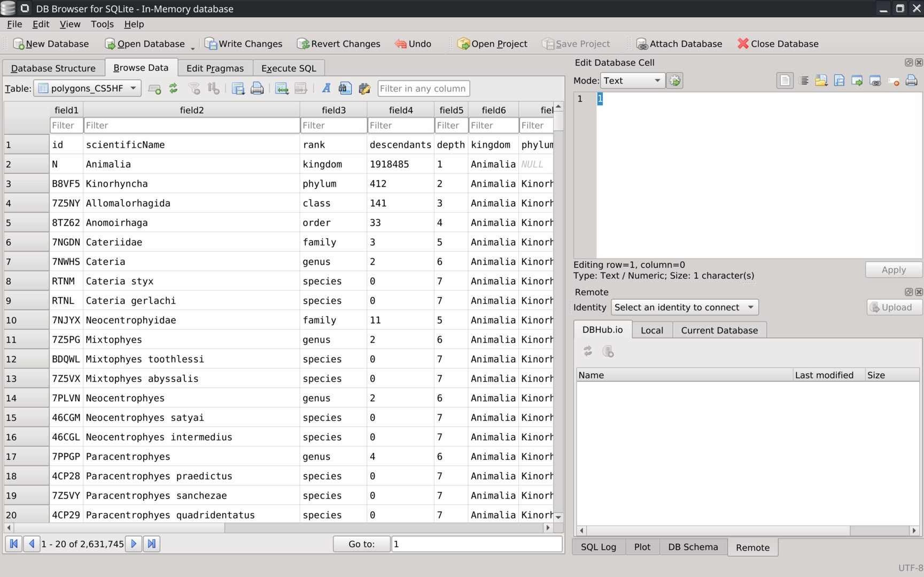The height and width of the screenshot is (577, 924).
Task: Click Attach Database in the toolbar
Action: (x=679, y=44)
